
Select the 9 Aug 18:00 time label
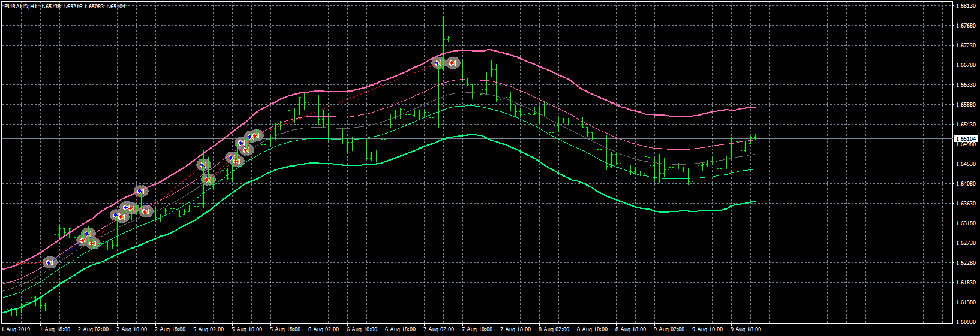point(745,329)
